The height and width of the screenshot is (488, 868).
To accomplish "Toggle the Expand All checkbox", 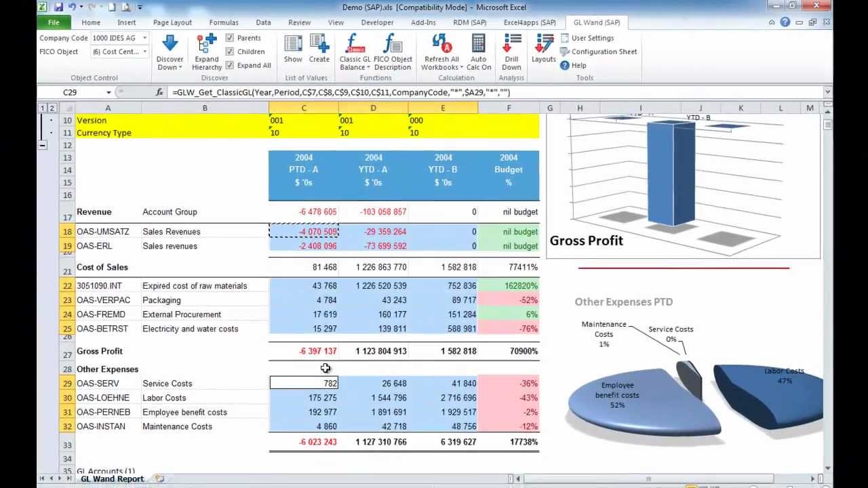I will (230, 65).
